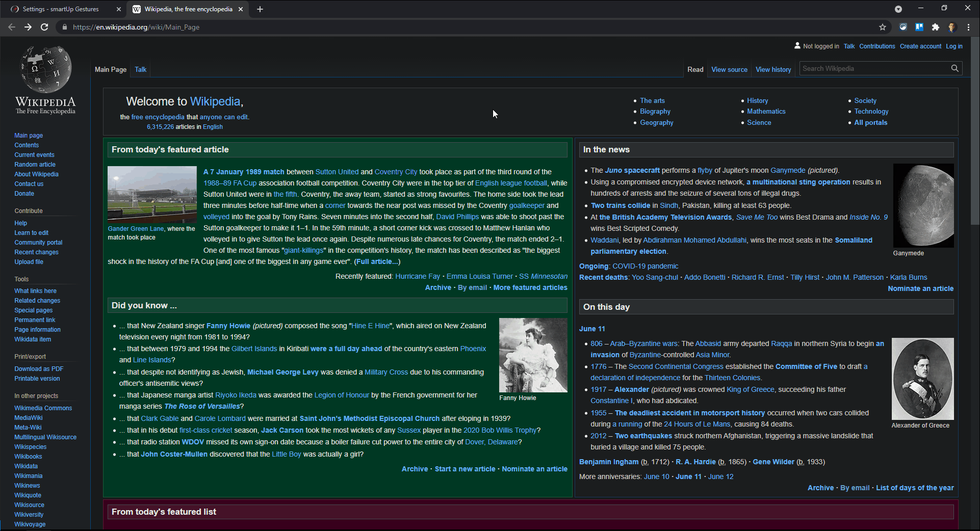The image size is (980, 531).
Task: Click the browser address bar URL
Action: 136,27
